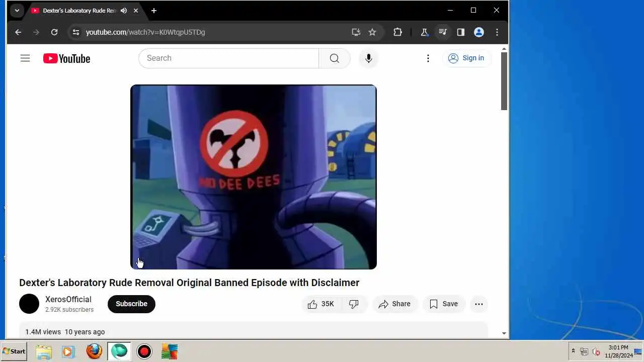Like the video with 35K likes

click(x=321, y=304)
